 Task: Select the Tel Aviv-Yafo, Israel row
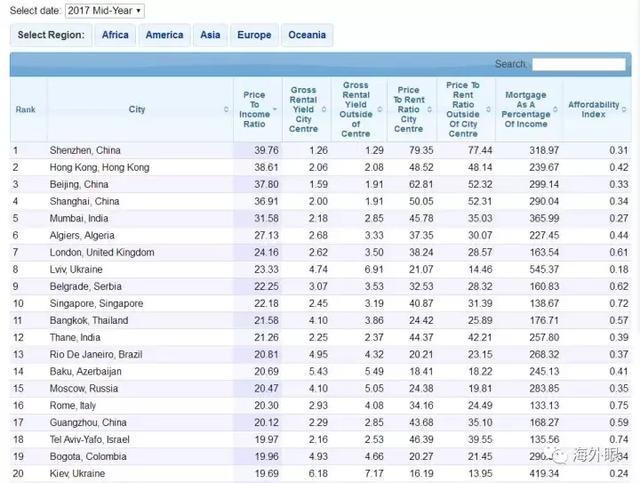(x=320, y=439)
